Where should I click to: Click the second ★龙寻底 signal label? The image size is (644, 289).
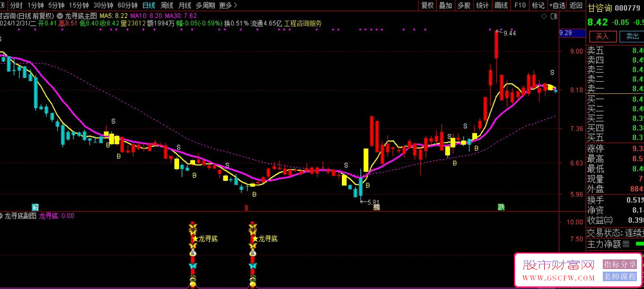click(x=265, y=239)
